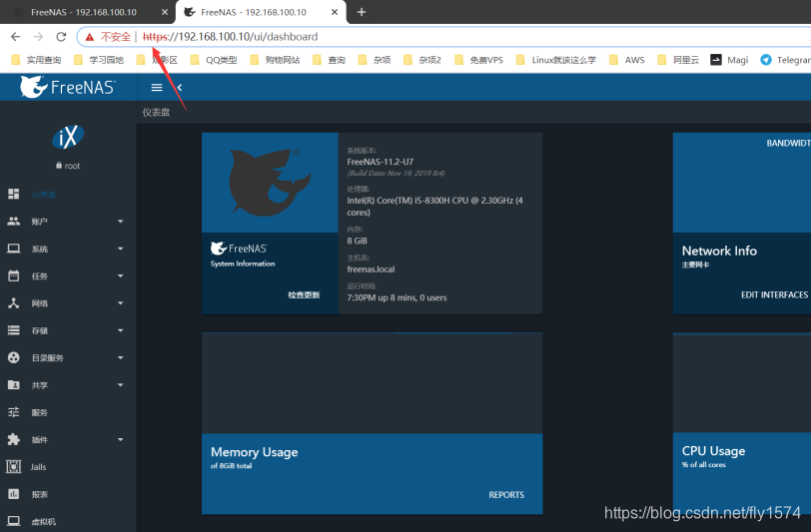This screenshot has height=532, width=811.
Task: Click the Accounts people icon
Action: tap(13, 222)
